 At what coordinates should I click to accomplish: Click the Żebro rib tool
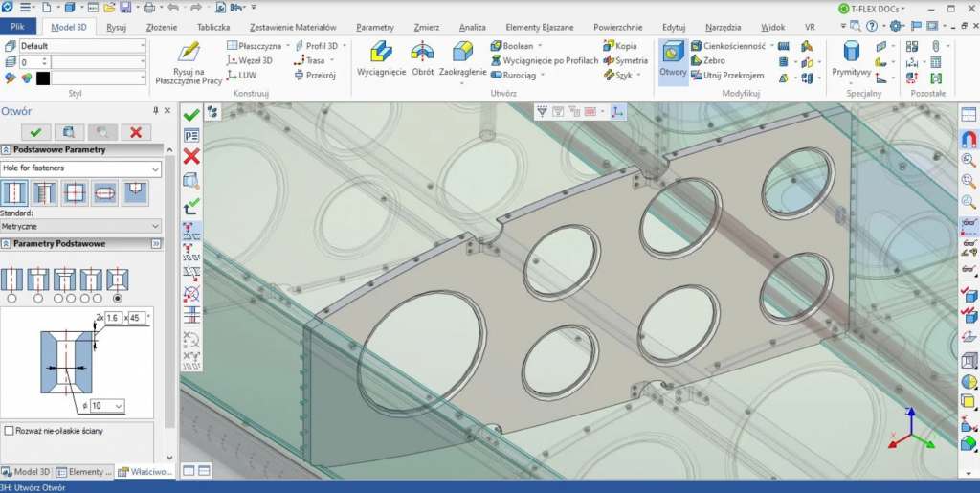707,60
